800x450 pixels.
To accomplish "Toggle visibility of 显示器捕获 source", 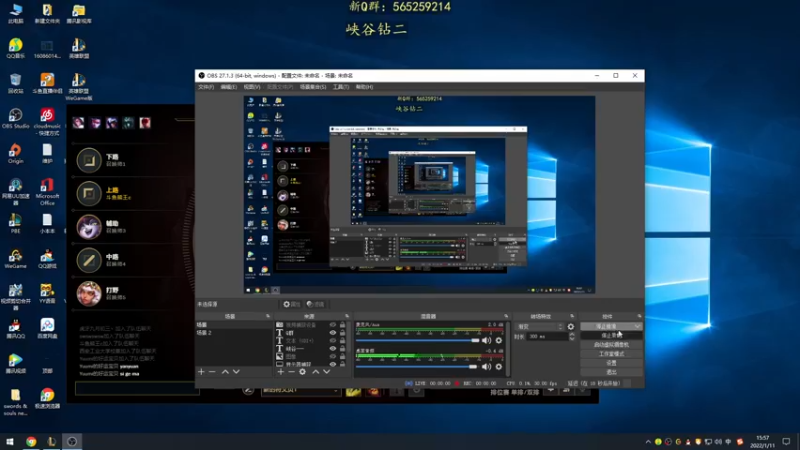I will (x=333, y=364).
